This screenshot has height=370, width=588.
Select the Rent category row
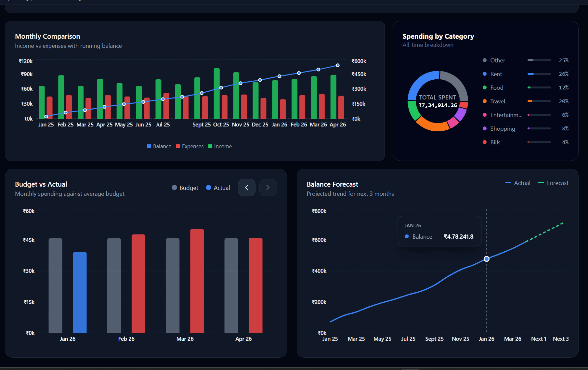tap(526, 74)
